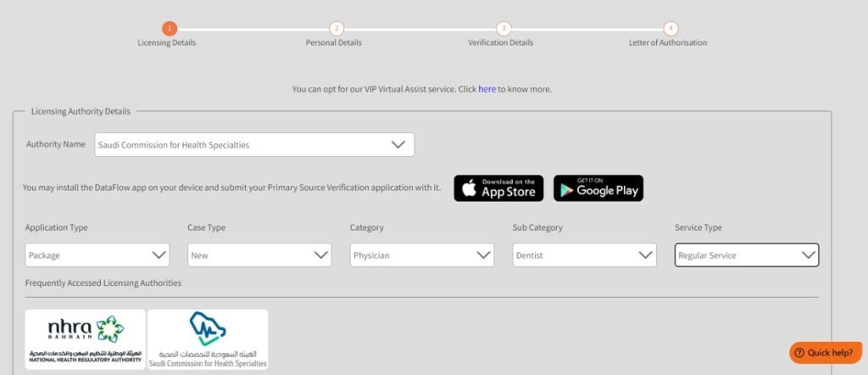Click the Letter of Authorisation step label

pyautogui.click(x=668, y=42)
